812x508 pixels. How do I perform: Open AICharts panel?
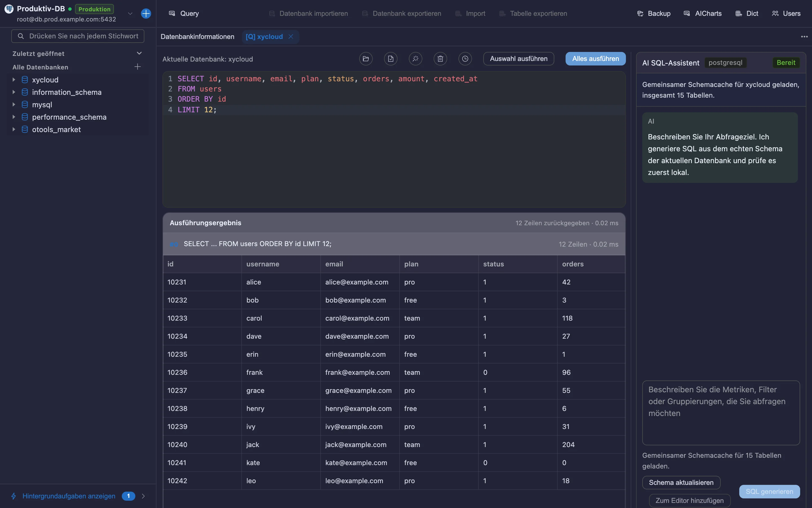(x=703, y=14)
